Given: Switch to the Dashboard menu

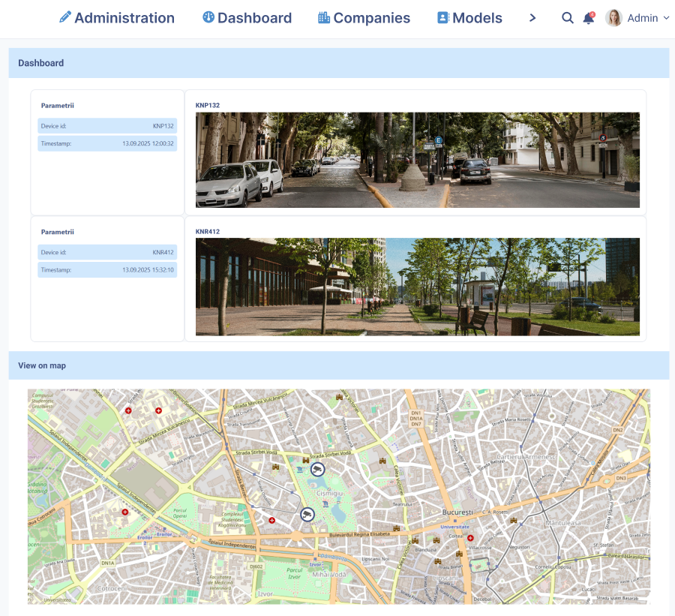Looking at the screenshot, I should (x=254, y=18).
